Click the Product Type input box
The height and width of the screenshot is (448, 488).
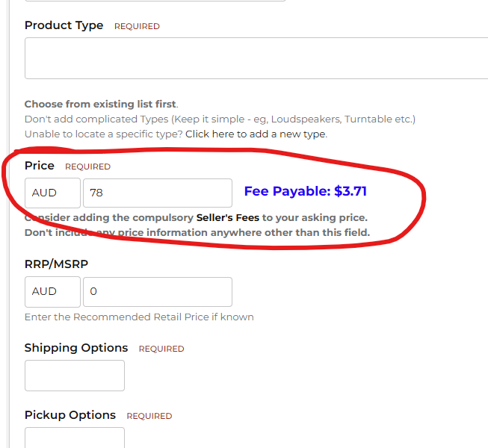point(256,59)
